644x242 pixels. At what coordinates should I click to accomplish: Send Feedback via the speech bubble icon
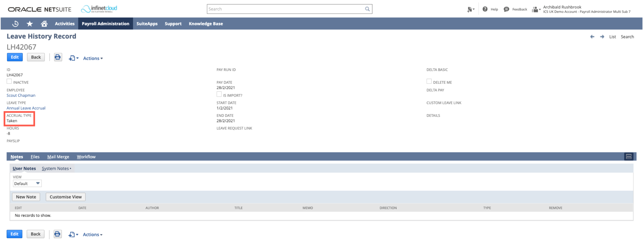[506, 9]
